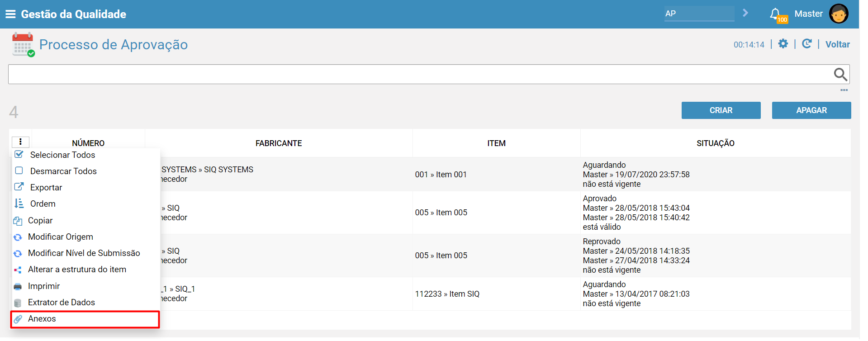Click the CRIAR button
Screen dimensions: 868x341
tap(721, 110)
